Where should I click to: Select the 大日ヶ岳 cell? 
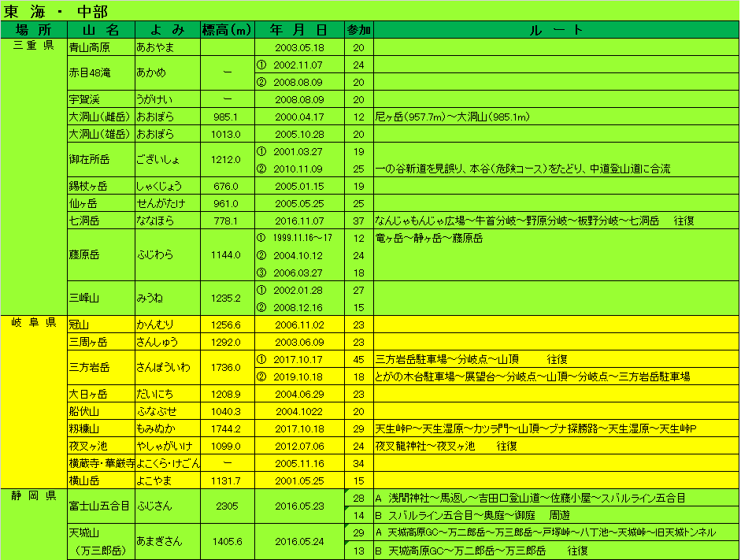(101, 394)
